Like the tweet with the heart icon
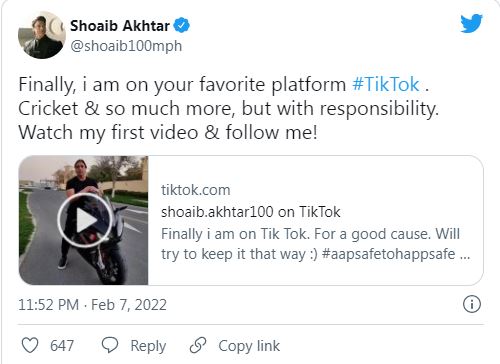Image resolution: width=500 pixels, height=364 pixels. point(30,345)
